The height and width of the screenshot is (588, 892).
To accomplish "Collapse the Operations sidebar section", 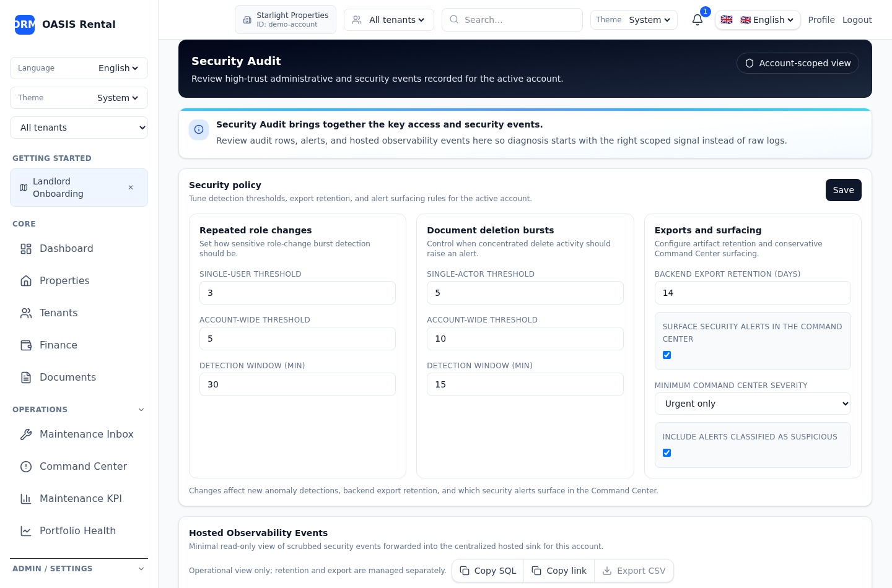I will [141, 410].
